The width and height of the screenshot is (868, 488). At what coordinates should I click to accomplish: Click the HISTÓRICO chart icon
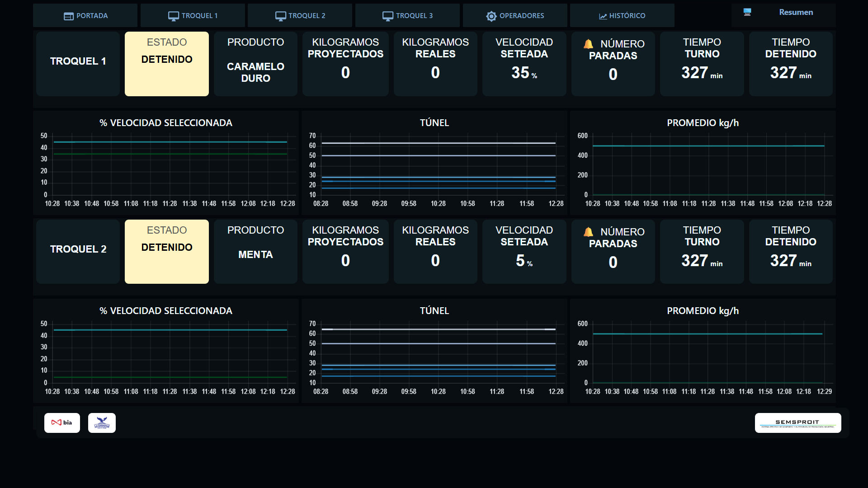(603, 16)
